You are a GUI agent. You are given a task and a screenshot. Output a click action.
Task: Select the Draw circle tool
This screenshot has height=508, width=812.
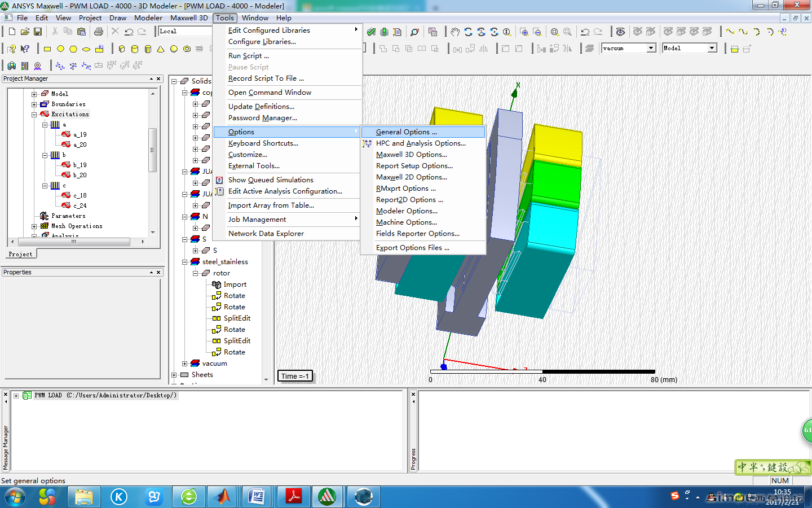(x=60, y=49)
